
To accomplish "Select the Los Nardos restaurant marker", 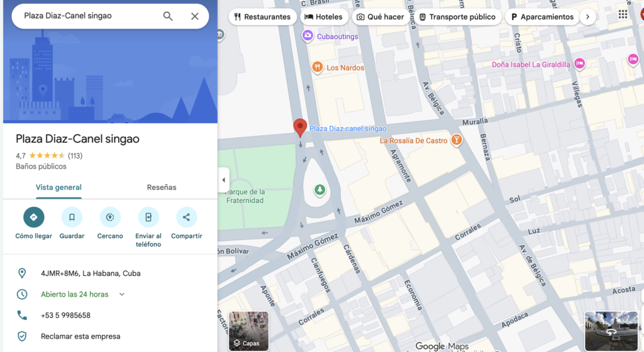I will point(318,67).
